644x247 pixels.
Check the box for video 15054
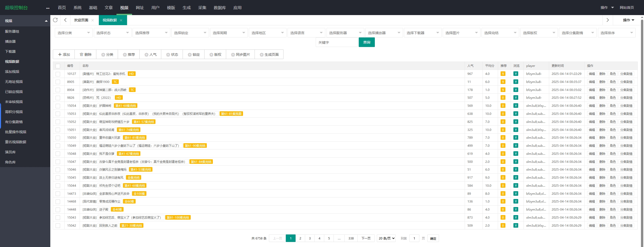[58, 106]
